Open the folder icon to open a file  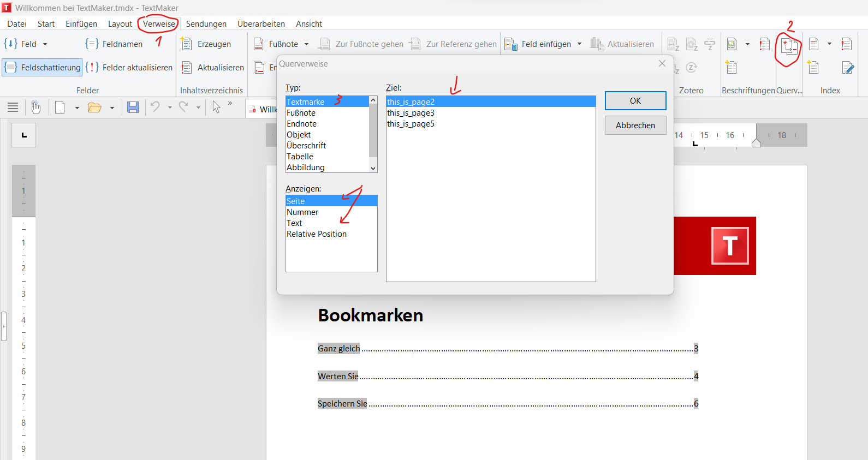94,107
